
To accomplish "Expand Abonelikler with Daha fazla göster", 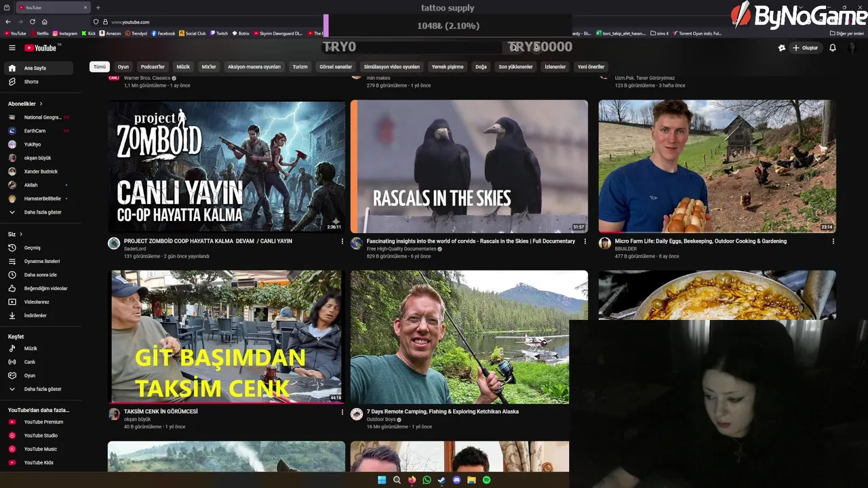I will click(37, 212).
